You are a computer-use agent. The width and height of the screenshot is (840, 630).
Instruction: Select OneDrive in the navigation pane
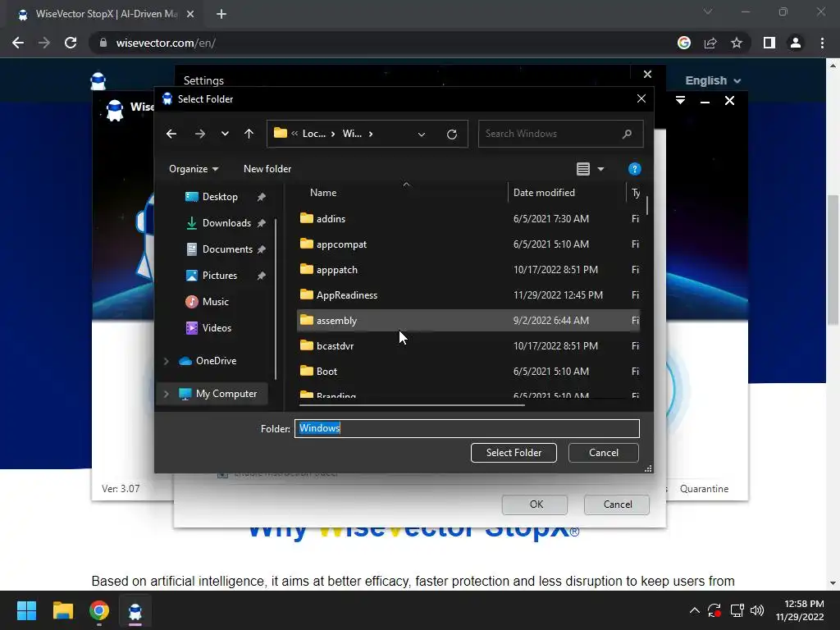(216, 361)
